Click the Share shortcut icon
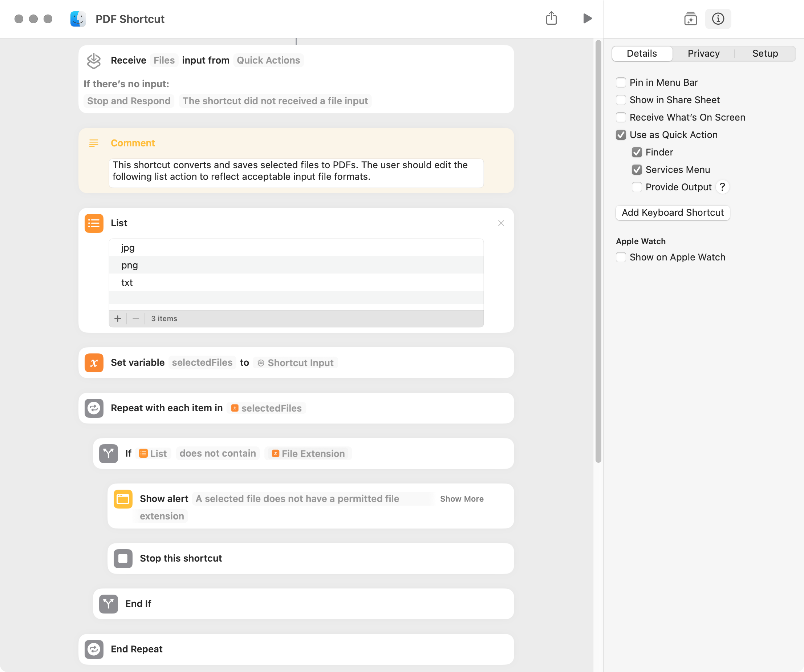The width and height of the screenshot is (804, 672). point(551,18)
